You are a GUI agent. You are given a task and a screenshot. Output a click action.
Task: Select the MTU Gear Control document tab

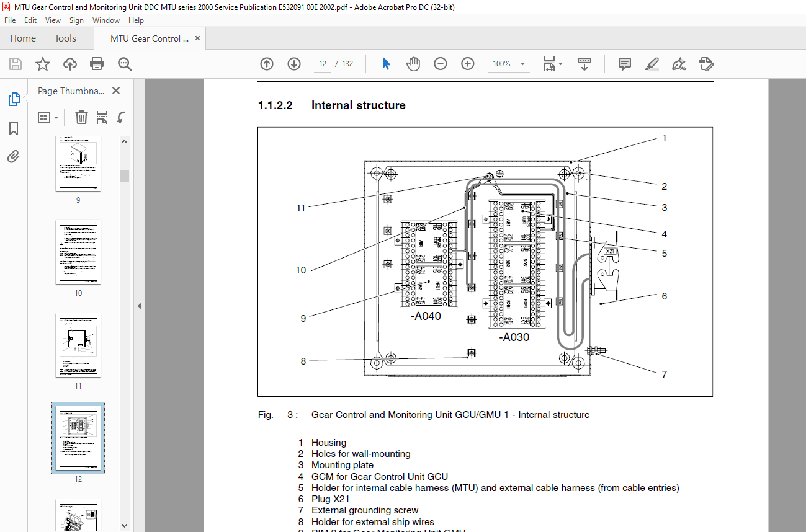(150, 38)
